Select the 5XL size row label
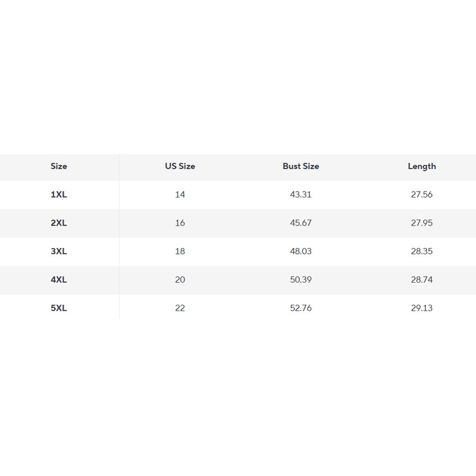The width and height of the screenshot is (476, 476). coord(59,308)
